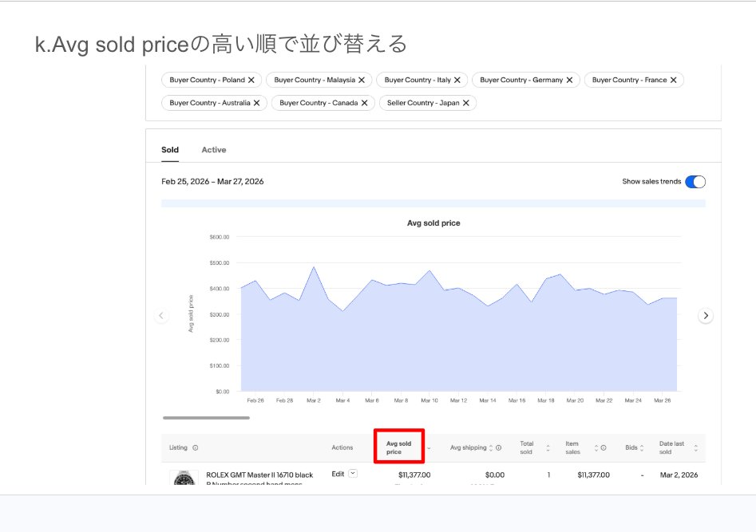Click the info icon next to Listing
756x532 pixels.
pos(196,448)
